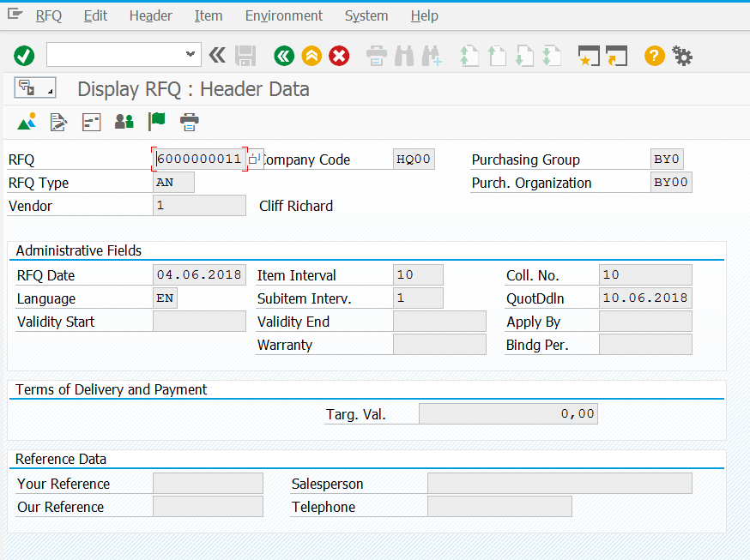Open the Environment menu
This screenshot has width=750, height=560.
tap(284, 15)
